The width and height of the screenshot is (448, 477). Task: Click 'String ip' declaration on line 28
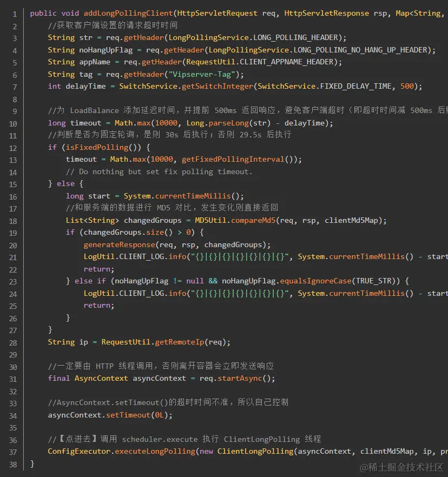pyautogui.click(x=68, y=342)
